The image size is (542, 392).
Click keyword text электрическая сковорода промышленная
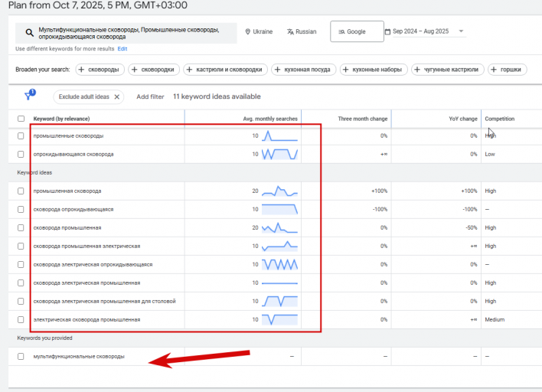(87, 319)
